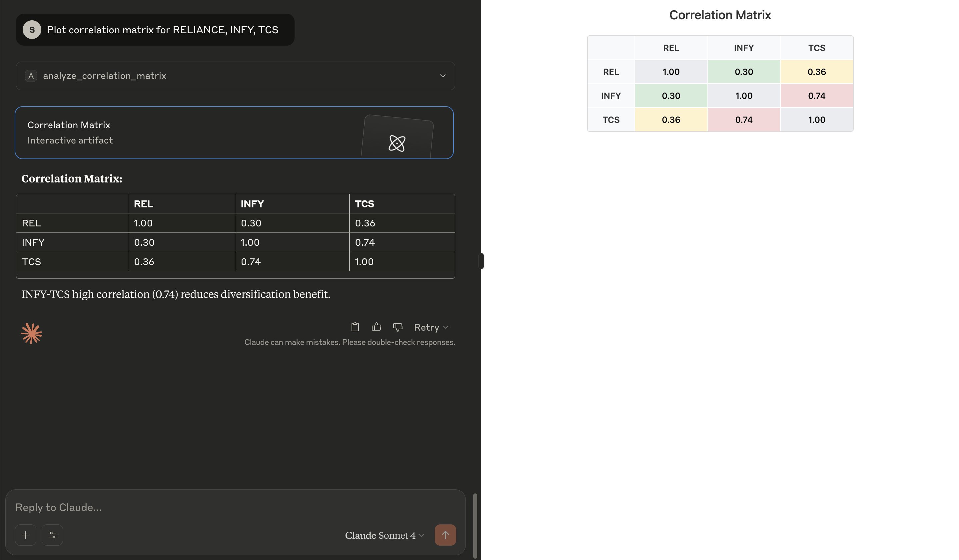This screenshot has height=560, width=959.
Task: Click the TCS column header in artifact table
Action: click(817, 48)
